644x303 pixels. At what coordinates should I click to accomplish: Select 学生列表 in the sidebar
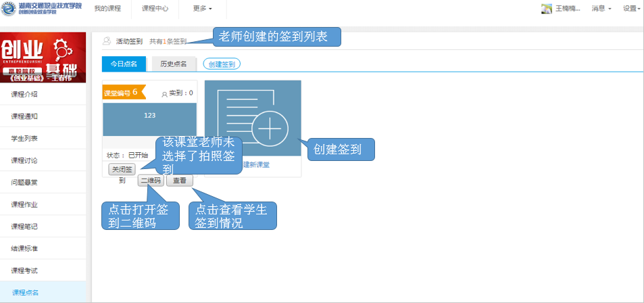[24, 138]
